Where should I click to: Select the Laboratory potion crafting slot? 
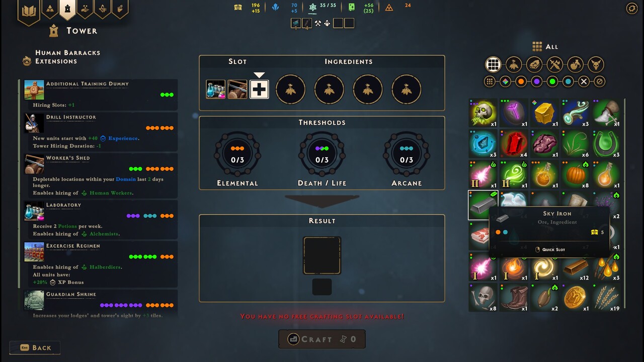click(215, 89)
